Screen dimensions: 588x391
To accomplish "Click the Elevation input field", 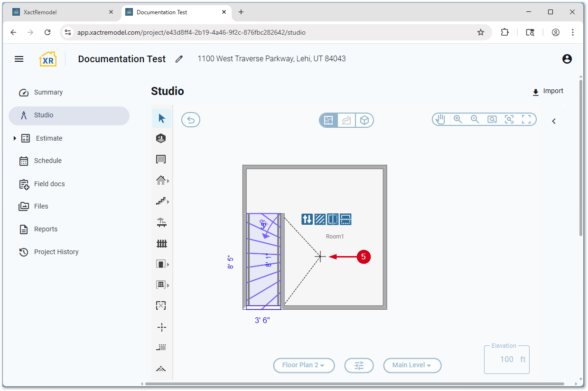I will tap(506, 360).
